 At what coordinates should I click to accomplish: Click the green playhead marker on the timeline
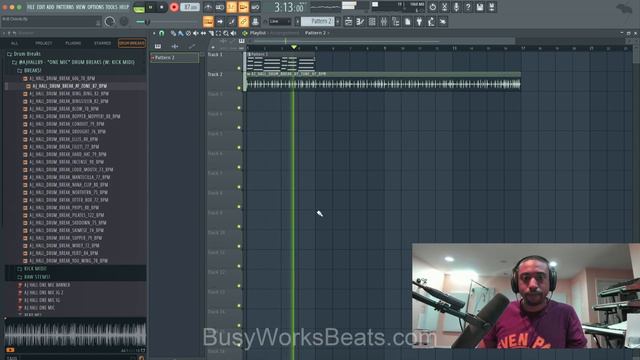tap(294, 48)
